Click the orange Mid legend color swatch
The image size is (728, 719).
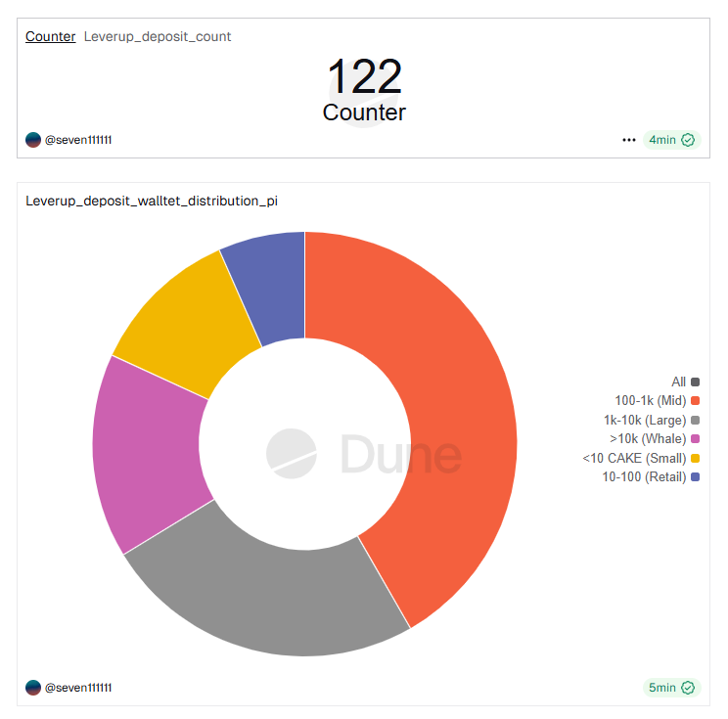(x=695, y=400)
